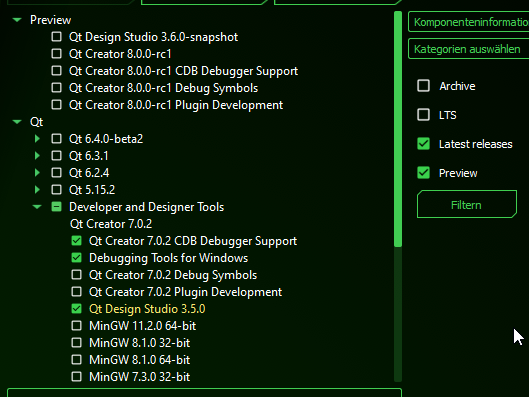The width and height of the screenshot is (529, 397).
Task: Tick the Qt 6.4.0-beta2 checkbox
Action: [x=56, y=139]
